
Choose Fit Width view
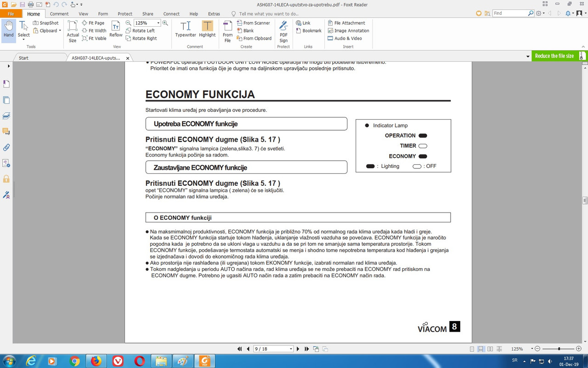[94, 31]
